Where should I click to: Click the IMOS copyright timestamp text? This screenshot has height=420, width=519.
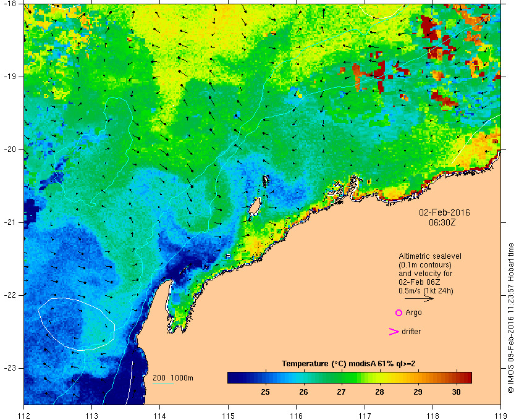[511, 318]
